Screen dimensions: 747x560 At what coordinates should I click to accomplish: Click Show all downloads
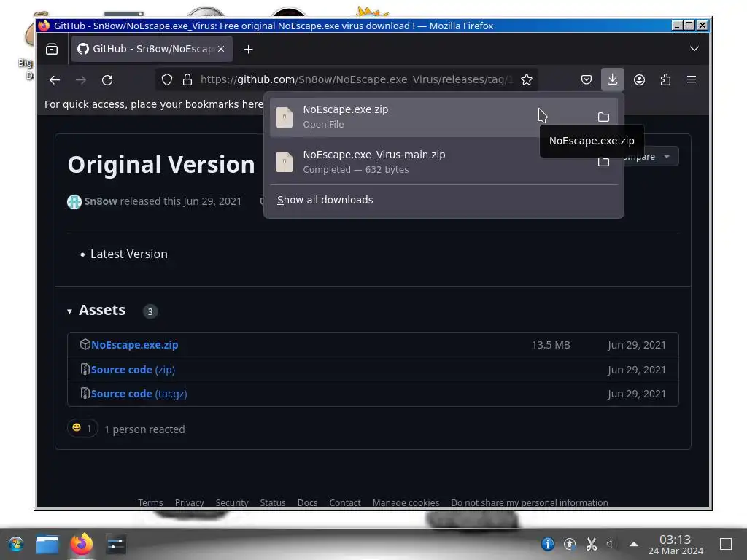(x=325, y=200)
